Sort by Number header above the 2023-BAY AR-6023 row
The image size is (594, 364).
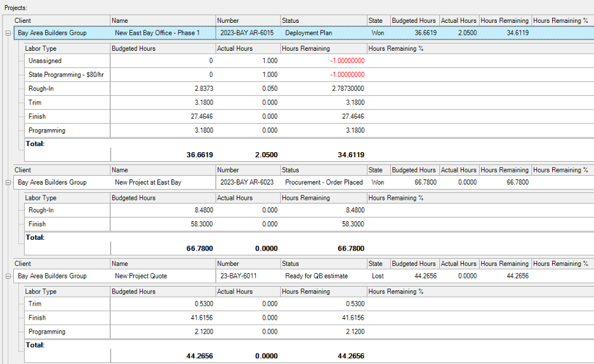coord(247,171)
